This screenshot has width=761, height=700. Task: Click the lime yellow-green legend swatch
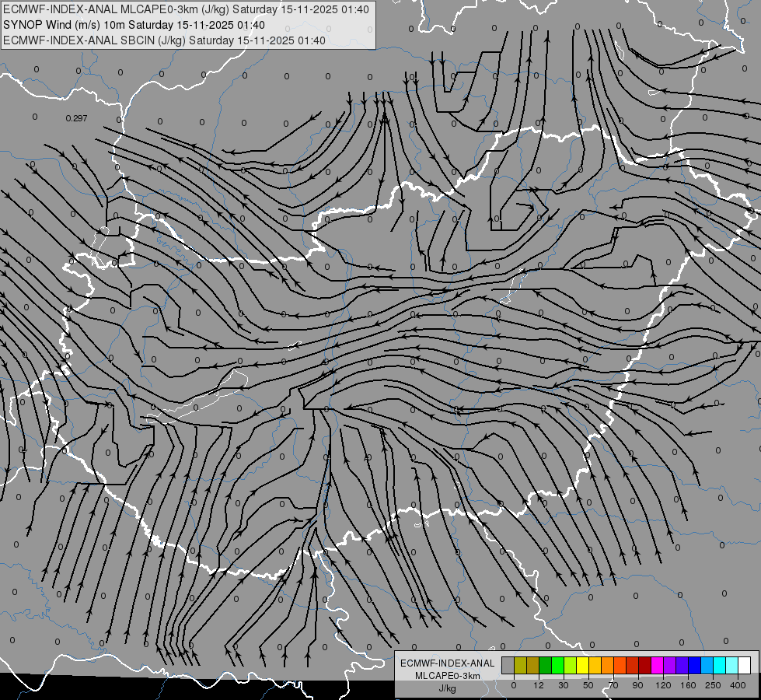point(571,665)
